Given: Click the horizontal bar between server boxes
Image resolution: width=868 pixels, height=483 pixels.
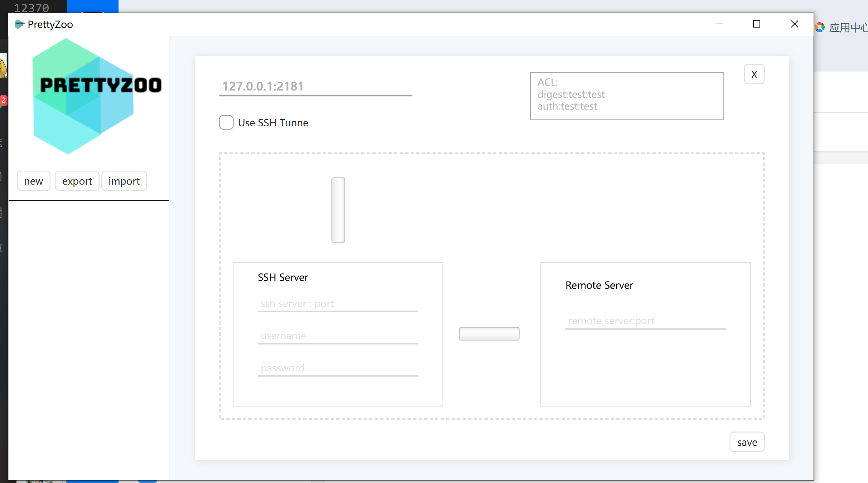Looking at the screenshot, I should coord(489,333).
